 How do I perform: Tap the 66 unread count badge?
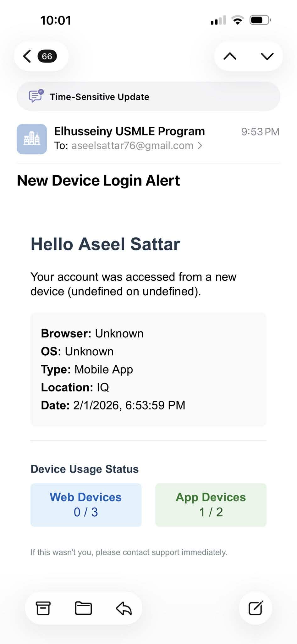pyautogui.click(x=47, y=56)
